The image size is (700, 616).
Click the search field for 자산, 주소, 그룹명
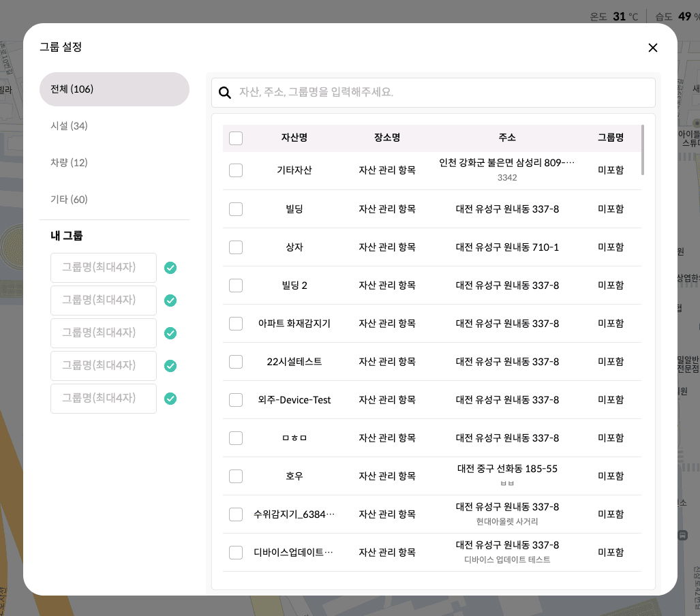[x=433, y=93]
